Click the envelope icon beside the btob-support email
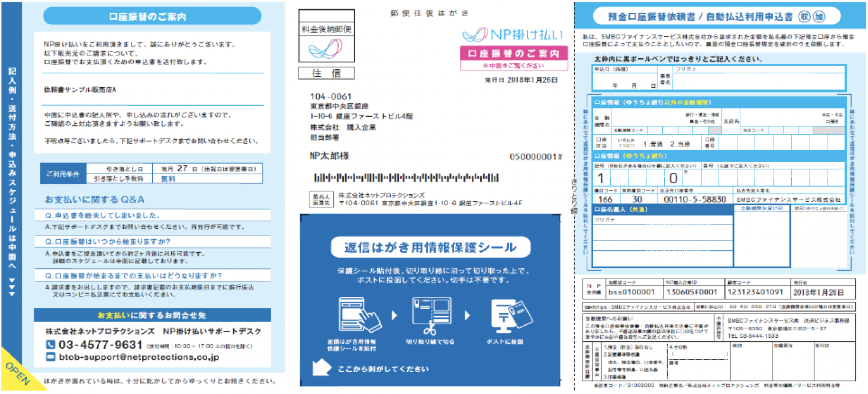 (x=50, y=357)
